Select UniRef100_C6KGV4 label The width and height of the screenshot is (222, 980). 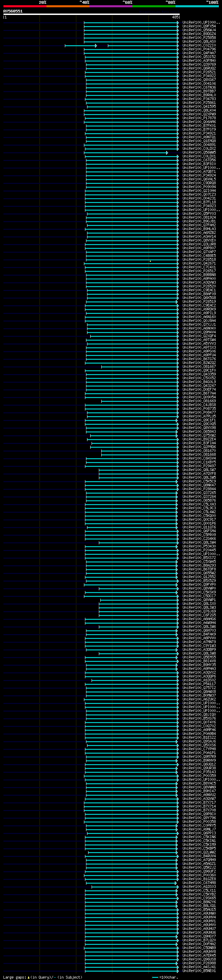pos(199,458)
